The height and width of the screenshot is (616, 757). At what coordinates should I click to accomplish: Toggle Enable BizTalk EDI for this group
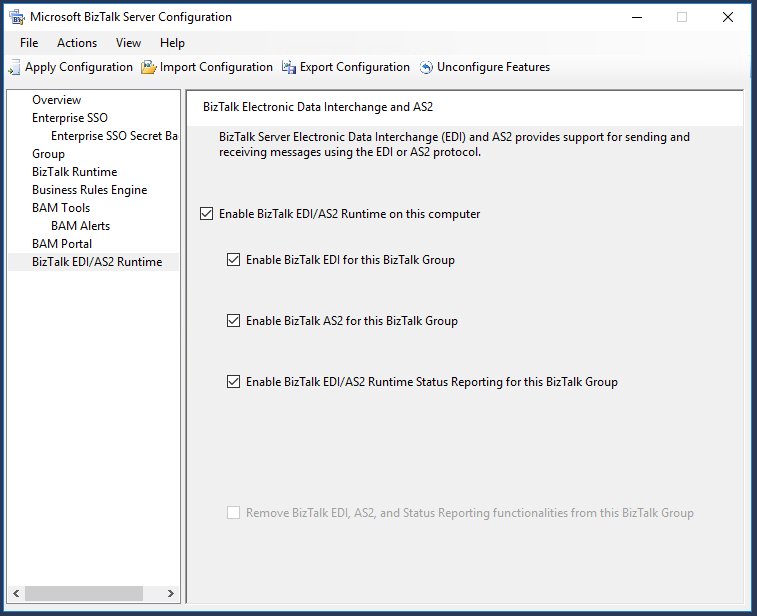(x=234, y=260)
